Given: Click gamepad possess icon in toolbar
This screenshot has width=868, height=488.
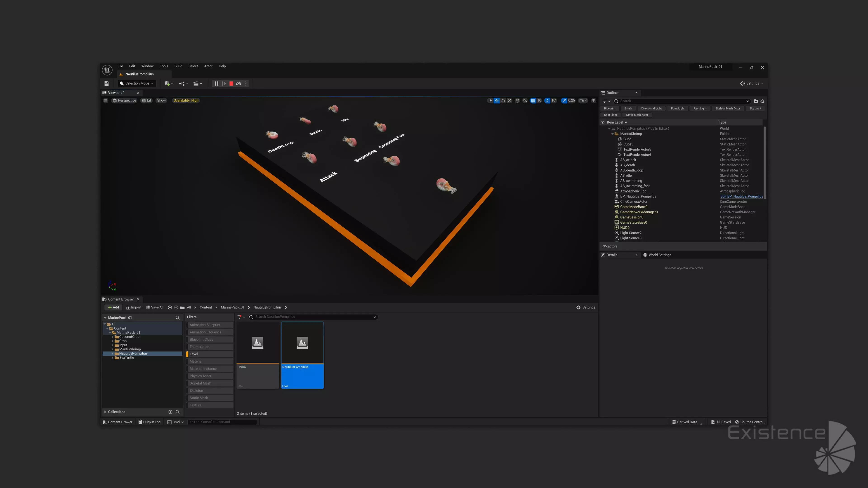Looking at the screenshot, I should 238,84.
